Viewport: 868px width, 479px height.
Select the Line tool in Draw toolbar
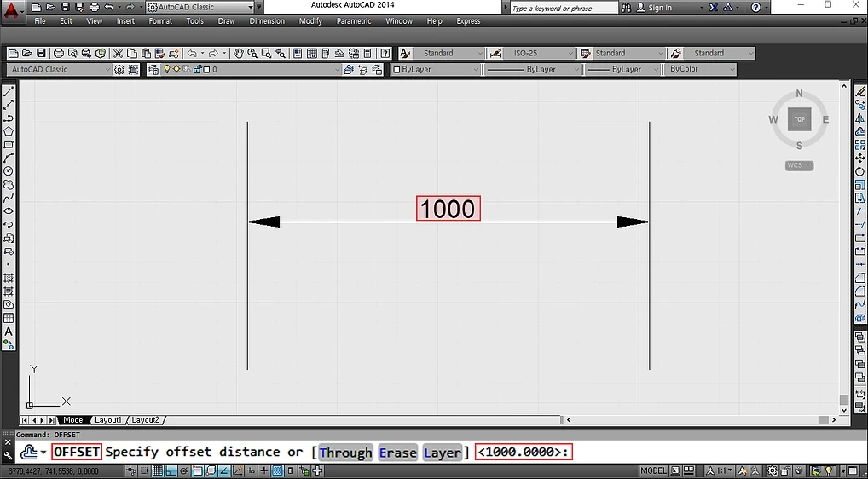(x=9, y=91)
